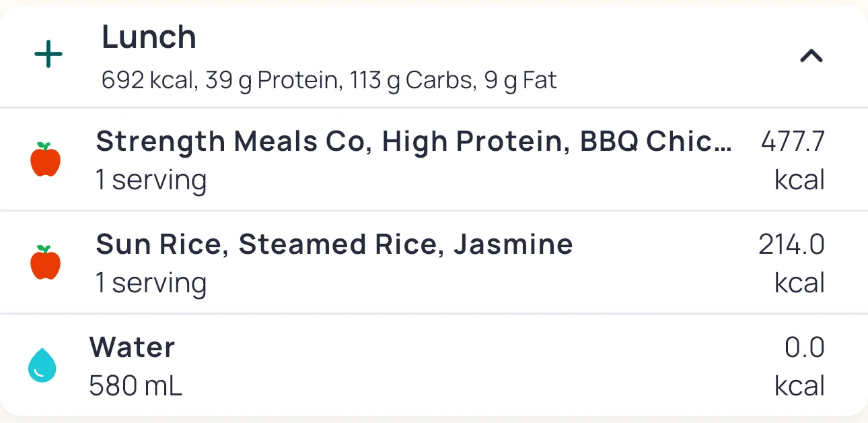
Task: Click the 477.7 kcal value
Action: 793,141
